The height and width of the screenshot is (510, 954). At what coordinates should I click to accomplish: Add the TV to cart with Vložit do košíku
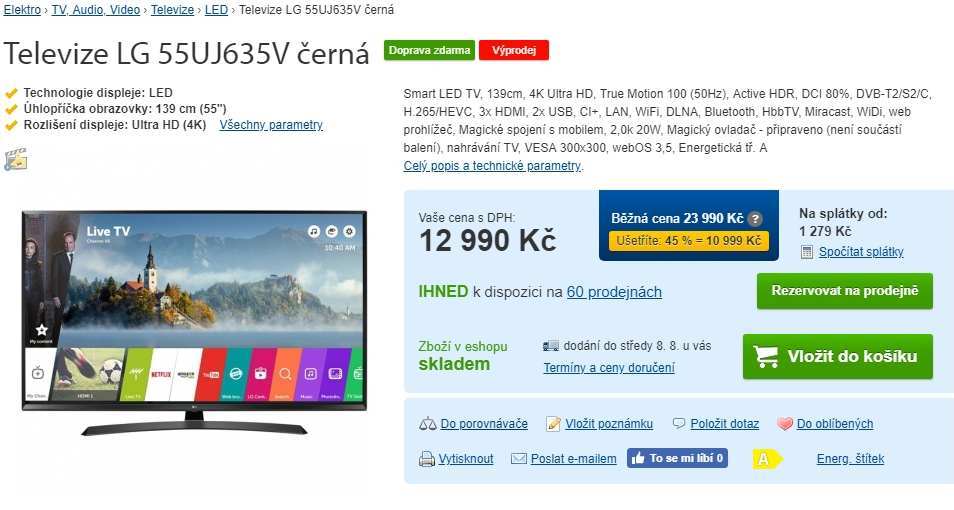tap(838, 357)
